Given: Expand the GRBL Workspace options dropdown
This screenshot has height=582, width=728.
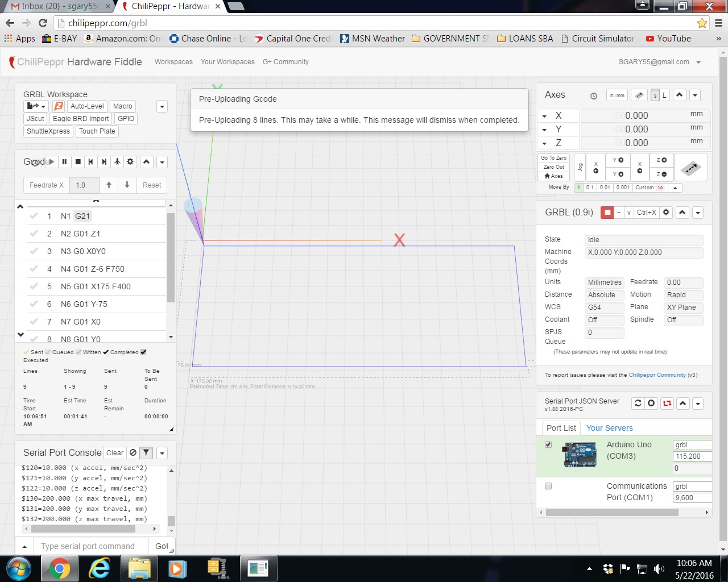Looking at the screenshot, I should pyautogui.click(x=162, y=106).
